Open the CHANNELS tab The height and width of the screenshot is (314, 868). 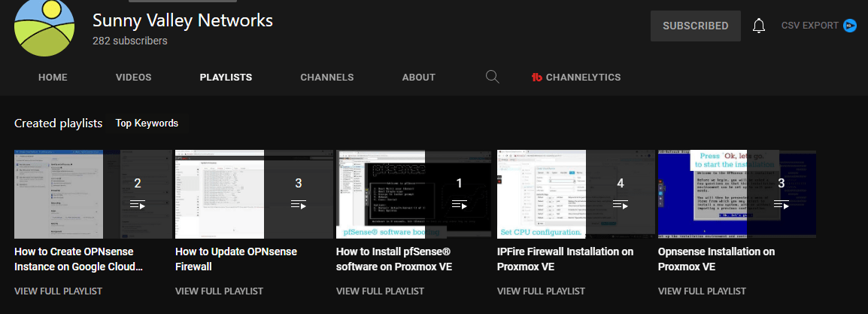pos(327,78)
